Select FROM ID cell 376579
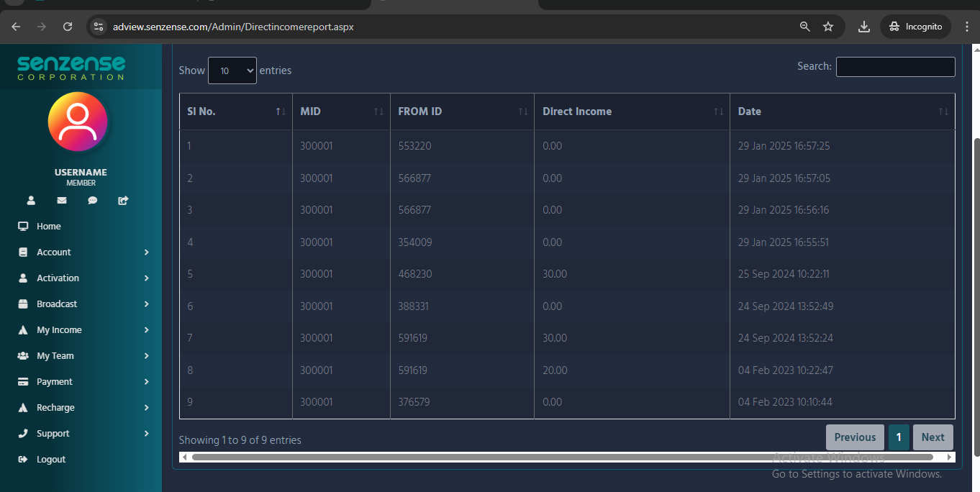This screenshot has width=980, height=492. coord(414,402)
